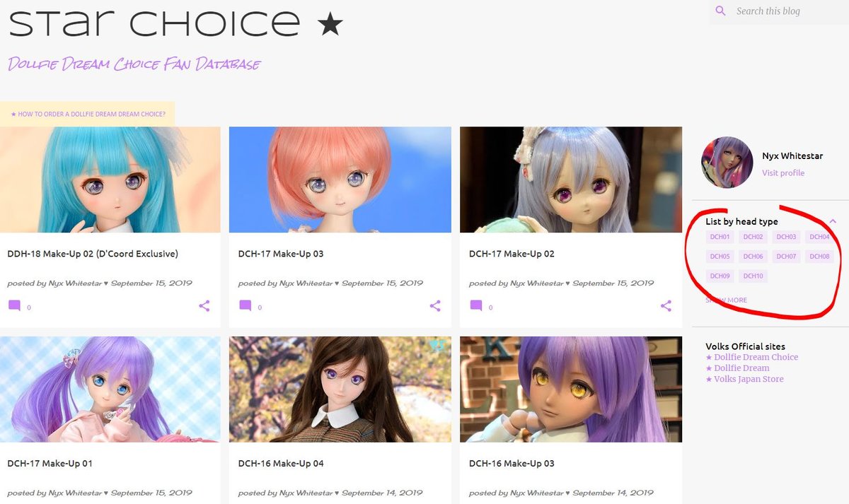Share the DCH-17 Make-Up 03 post

coord(435,305)
